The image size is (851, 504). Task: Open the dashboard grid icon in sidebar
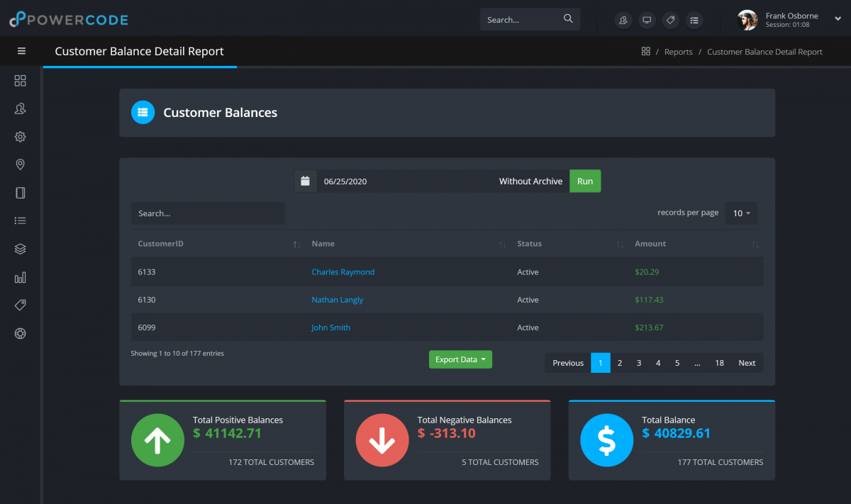pyautogui.click(x=20, y=80)
